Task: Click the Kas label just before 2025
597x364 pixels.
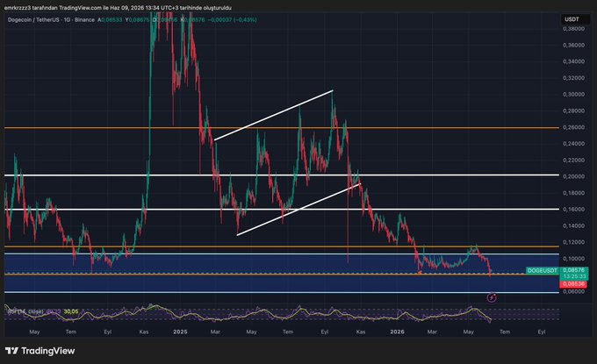Action: click(144, 332)
